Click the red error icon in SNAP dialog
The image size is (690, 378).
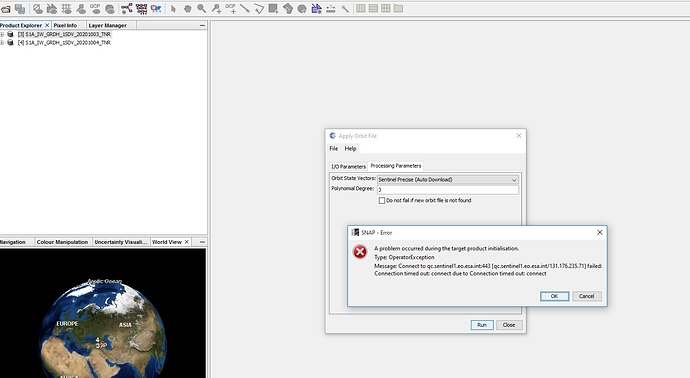coord(360,252)
